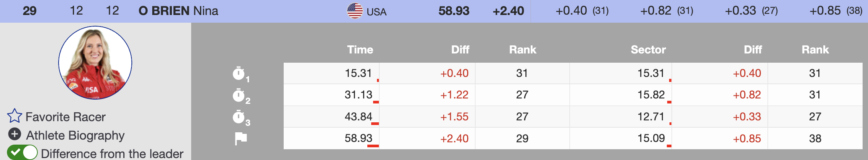Click sector time 12.71 in the table
868x160 pixels.
(x=651, y=117)
